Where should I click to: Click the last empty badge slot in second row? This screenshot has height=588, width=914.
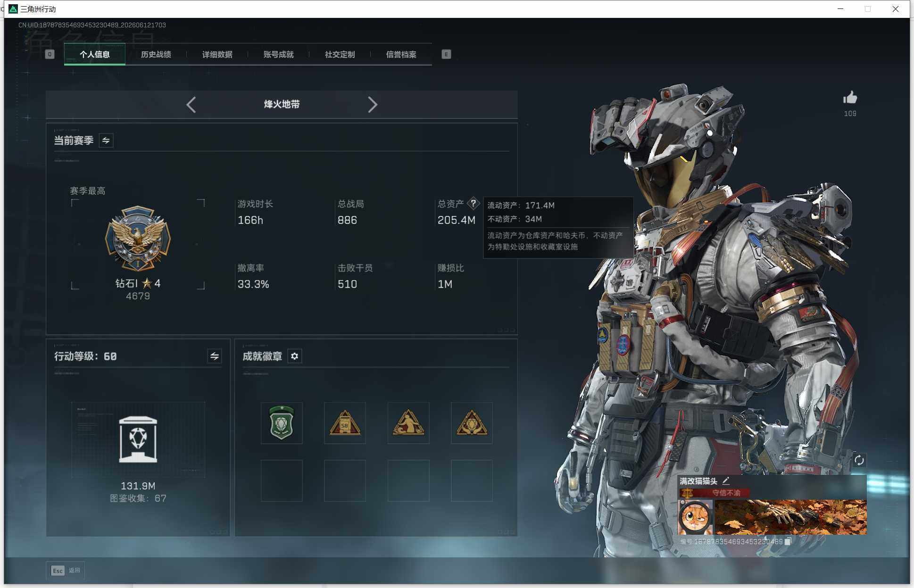pyautogui.click(x=472, y=480)
